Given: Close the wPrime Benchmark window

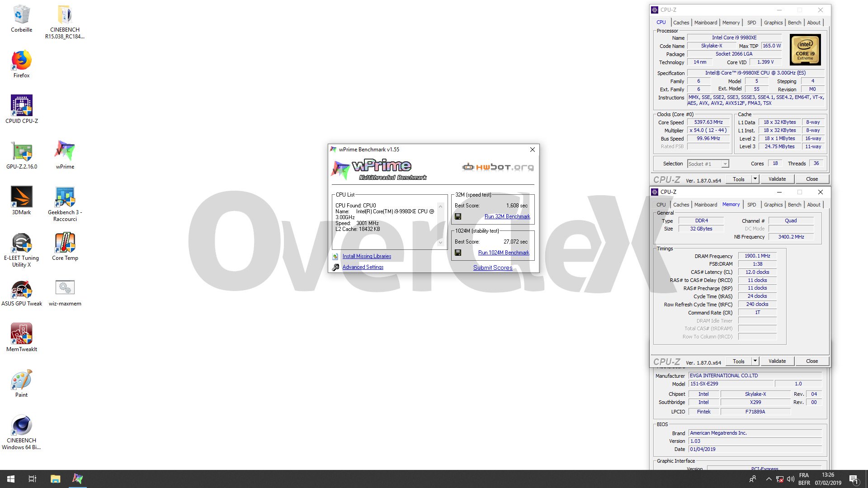Looking at the screenshot, I should (532, 150).
